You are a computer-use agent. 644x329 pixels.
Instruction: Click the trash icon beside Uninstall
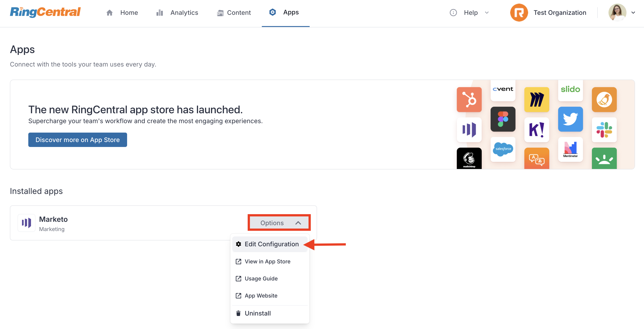click(x=238, y=313)
